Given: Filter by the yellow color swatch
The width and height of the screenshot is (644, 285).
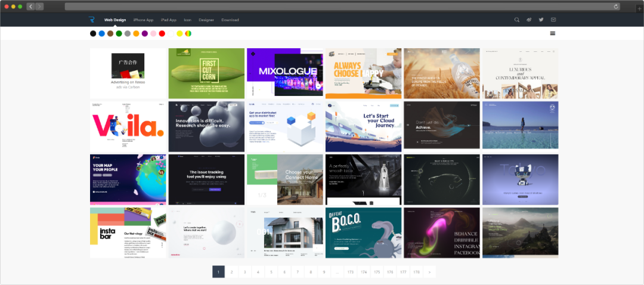Looking at the screenshot, I should (179, 33).
